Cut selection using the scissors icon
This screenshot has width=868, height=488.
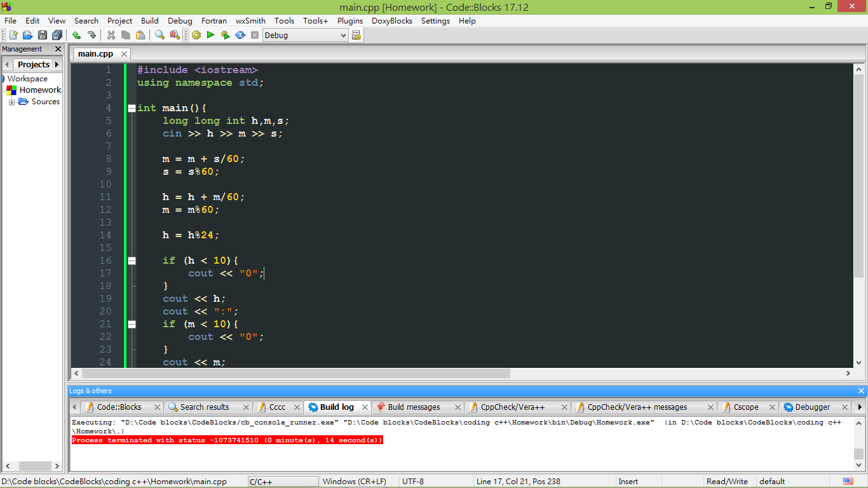[x=111, y=35]
